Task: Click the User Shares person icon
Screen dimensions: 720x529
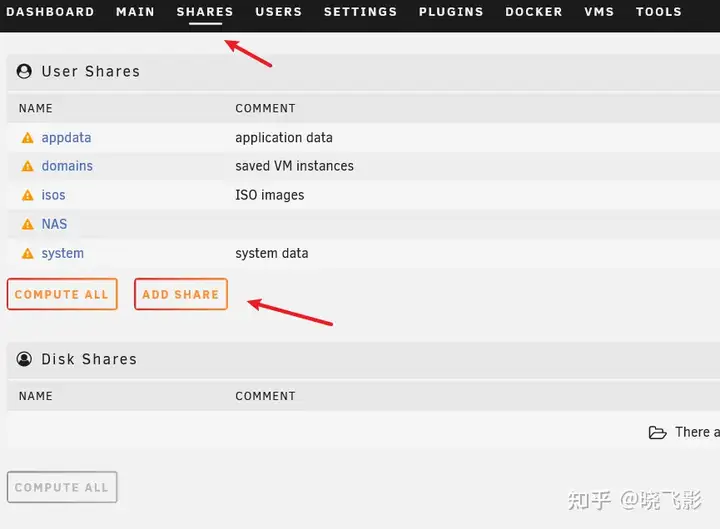Action: tap(24, 71)
